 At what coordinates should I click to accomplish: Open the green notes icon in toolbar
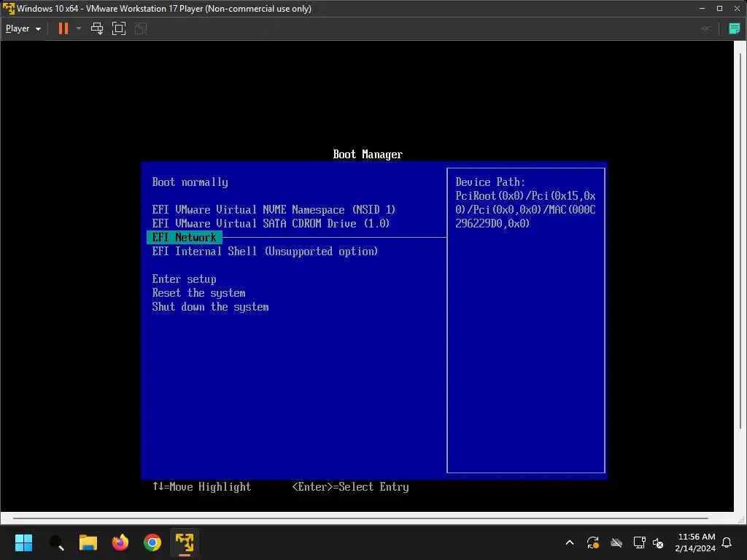click(734, 28)
